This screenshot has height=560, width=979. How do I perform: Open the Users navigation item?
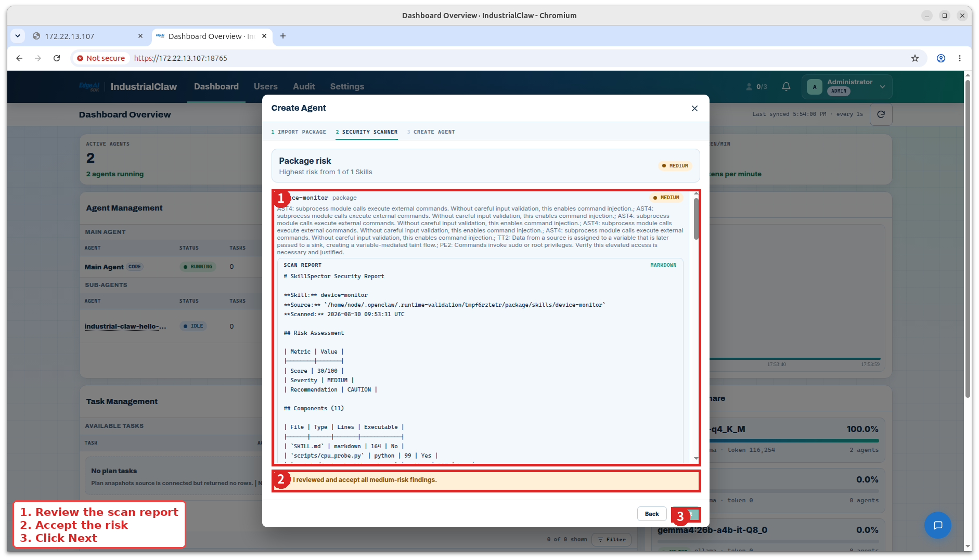click(x=265, y=87)
